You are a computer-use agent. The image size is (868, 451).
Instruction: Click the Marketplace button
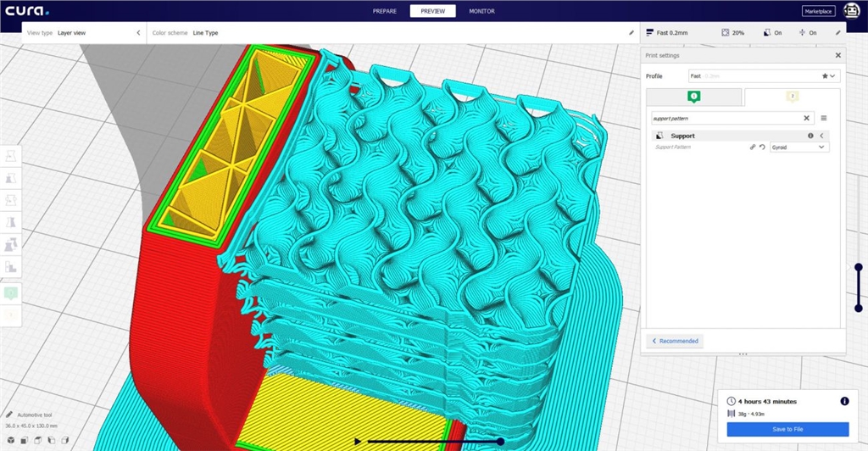pos(817,11)
